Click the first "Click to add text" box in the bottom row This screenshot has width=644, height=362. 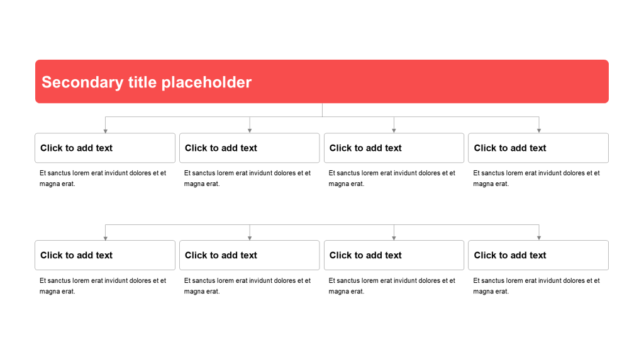click(x=105, y=255)
